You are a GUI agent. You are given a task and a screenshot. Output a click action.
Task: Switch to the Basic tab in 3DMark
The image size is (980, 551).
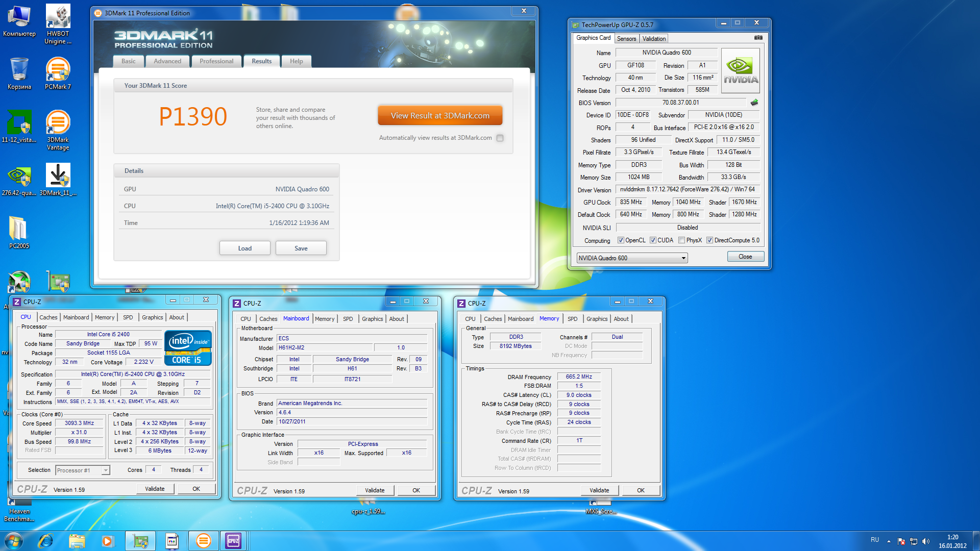[129, 61]
